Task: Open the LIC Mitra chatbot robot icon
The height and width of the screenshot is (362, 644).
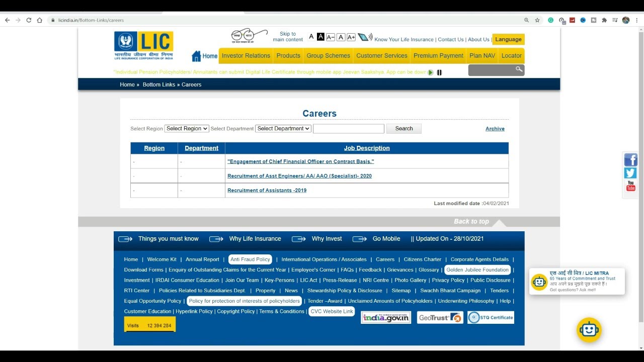Action: pos(589,330)
